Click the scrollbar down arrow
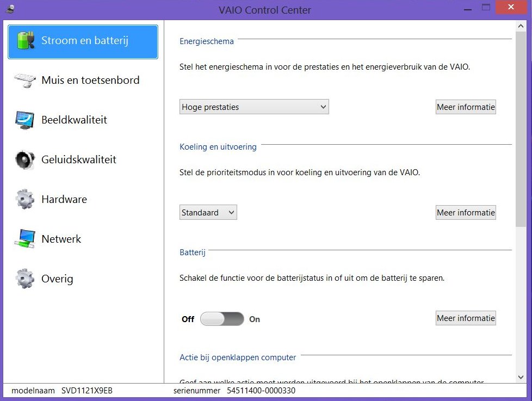532x401 pixels. point(521,377)
